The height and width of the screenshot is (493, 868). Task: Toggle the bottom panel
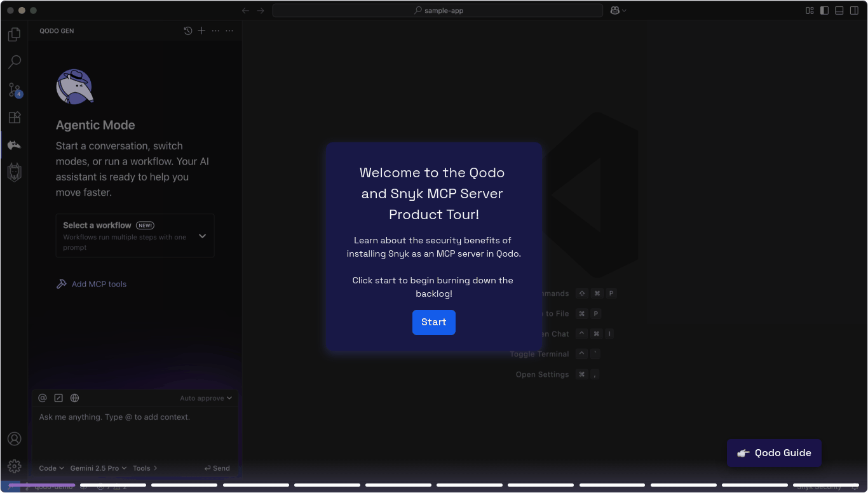(839, 10)
